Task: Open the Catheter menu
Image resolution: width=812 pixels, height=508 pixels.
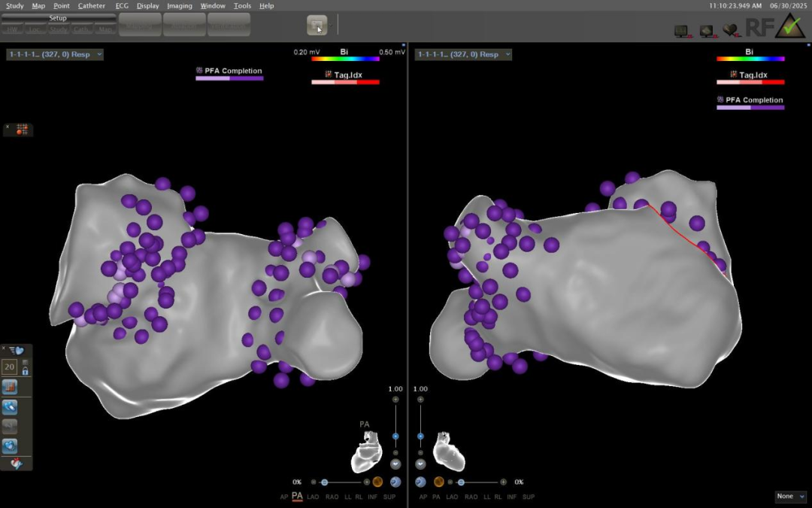Action: point(92,5)
